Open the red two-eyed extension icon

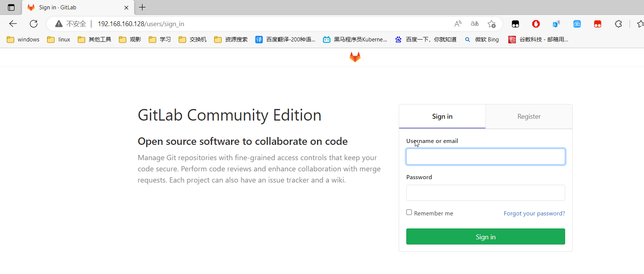point(598,24)
